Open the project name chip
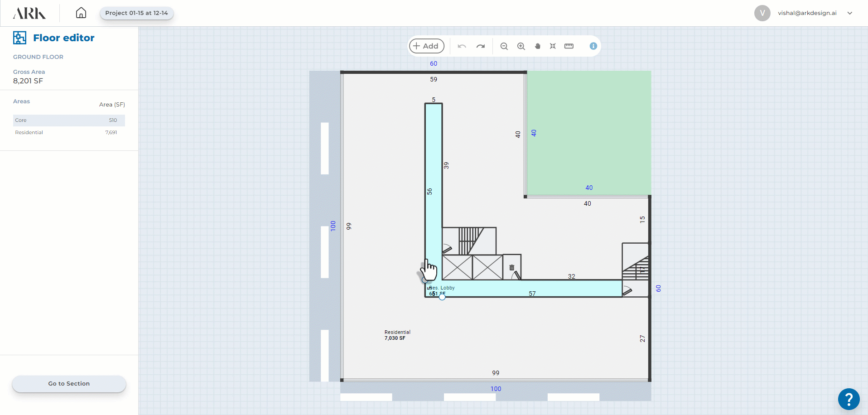Image resolution: width=868 pixels, height=415 pixels. click(x=136, y=13)
